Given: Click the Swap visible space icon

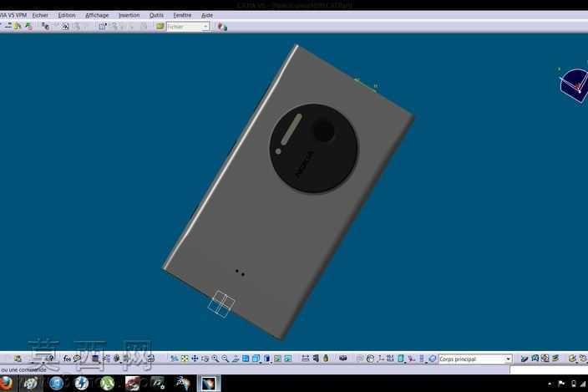Looking at the screenshot, I should (x=287, y=359).
